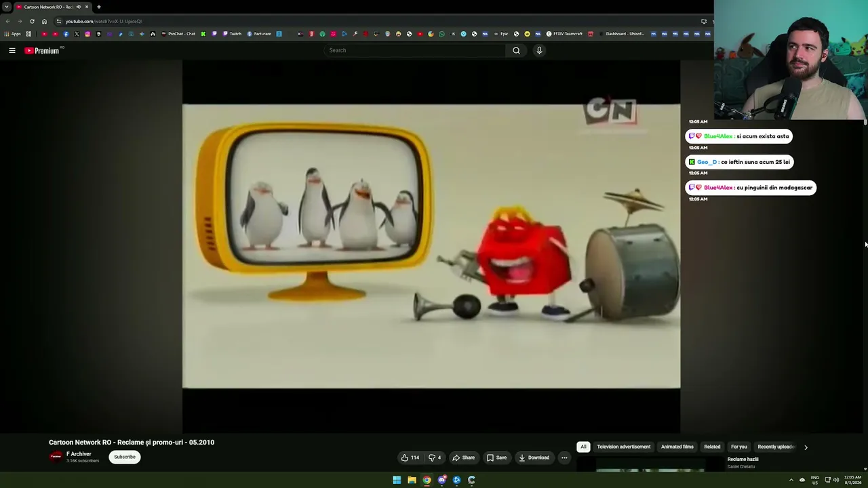The height and width of the screenshot is (488, 868).
Task: Select the Animated films chip
Action: click(677, 447)
